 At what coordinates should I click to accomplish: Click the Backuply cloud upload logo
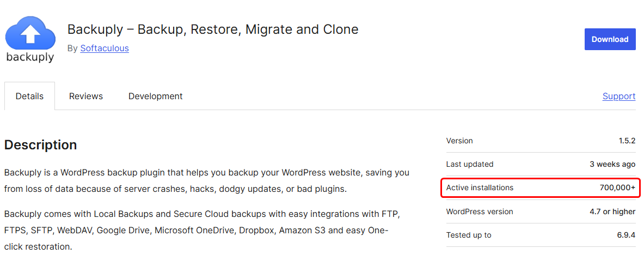coord(30,32)
